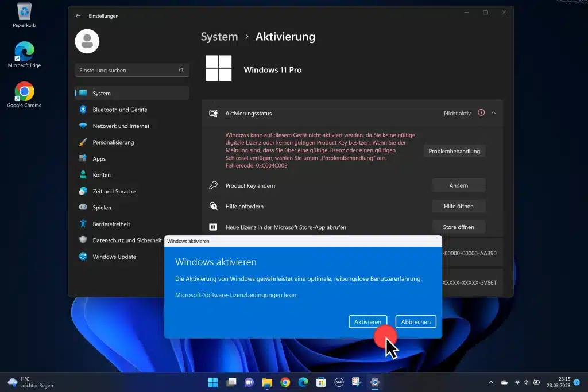
Task: Click the Store öffnen button
Action: tap(458, 227)
